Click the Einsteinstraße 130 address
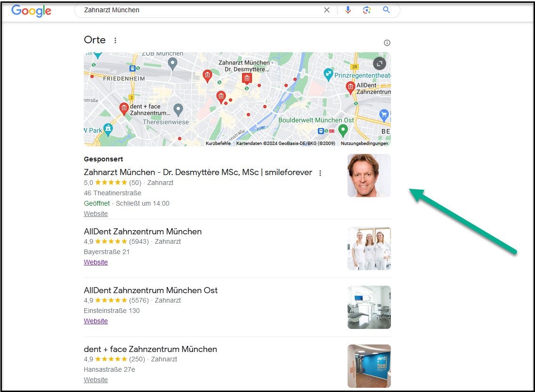The image size is (535, 392). coord(112,311)
